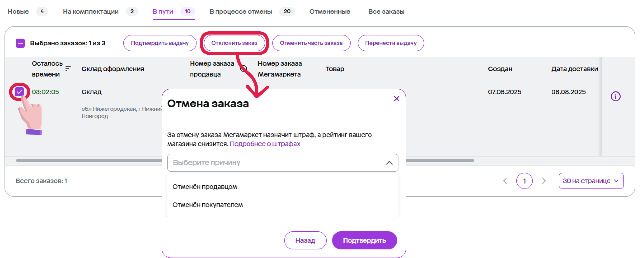The image size is (644, 258).
Task: Open the В процессе отмены tab
Action: click(241, 12)
